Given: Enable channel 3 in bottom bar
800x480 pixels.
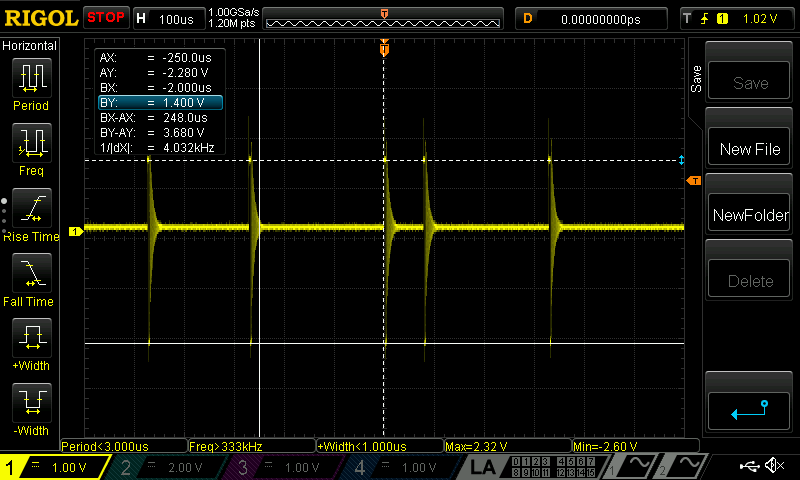Looking at the screenshot, I should tap(287, 467).
